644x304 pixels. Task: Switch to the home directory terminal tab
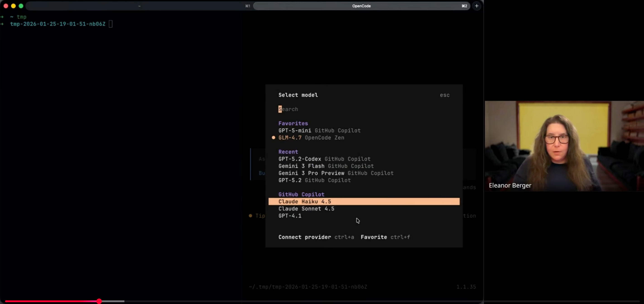(x=139, y=6)
